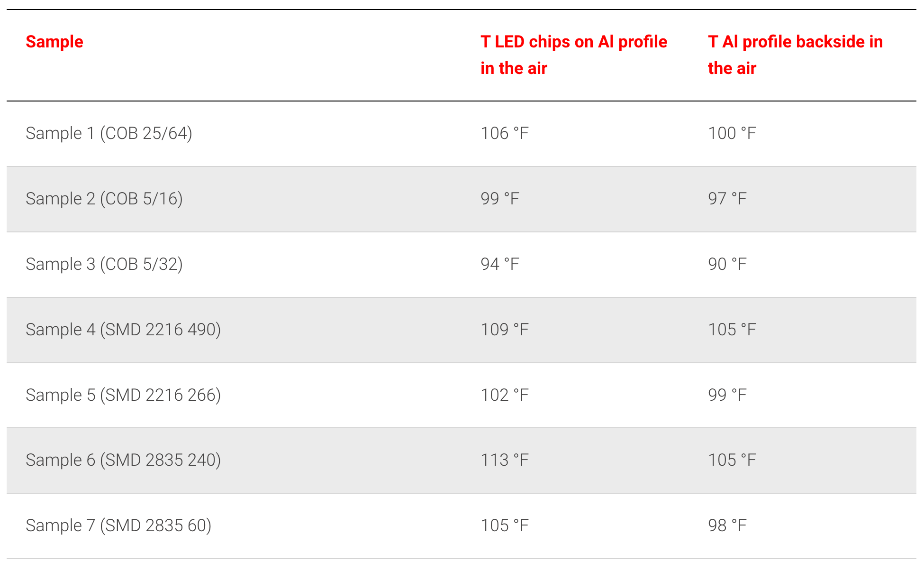Select the Sample 4 (SMD 2216 490) row label

click(123, 330)
